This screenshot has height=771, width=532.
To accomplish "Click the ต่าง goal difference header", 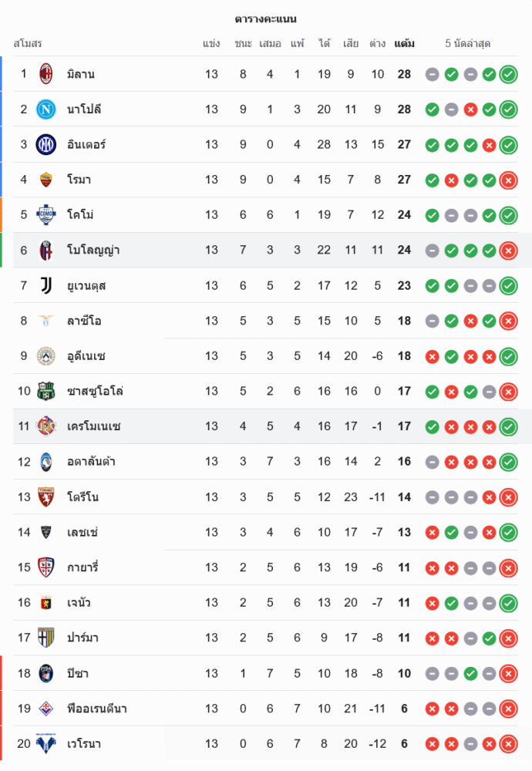I will 377,44.
